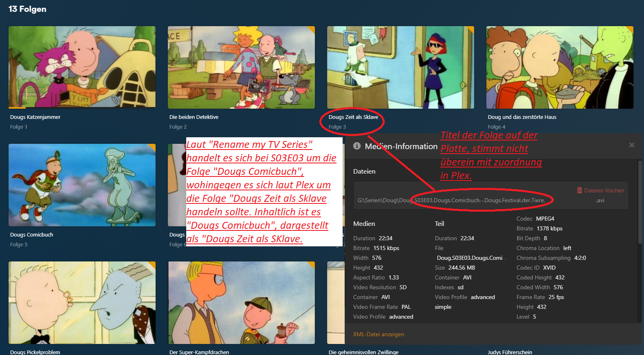Click Dateien löschen trash link
Screen dimensions: 644x355
click(600, 190)
